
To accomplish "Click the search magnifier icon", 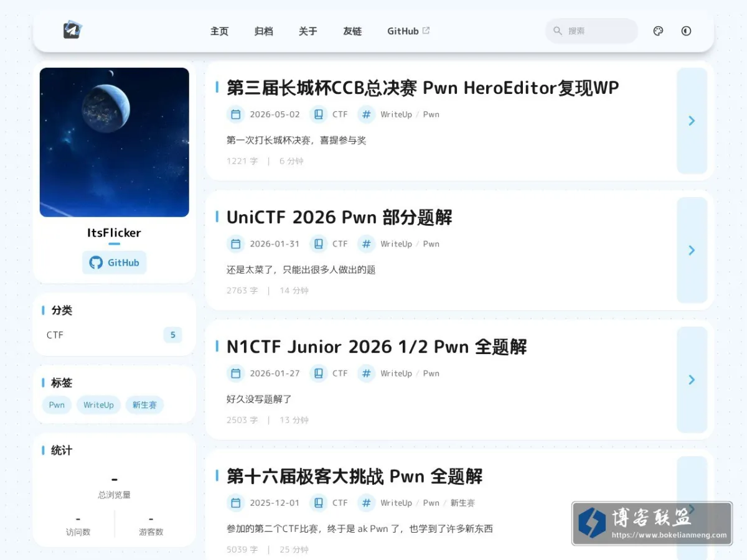I will tap(558, 30).
